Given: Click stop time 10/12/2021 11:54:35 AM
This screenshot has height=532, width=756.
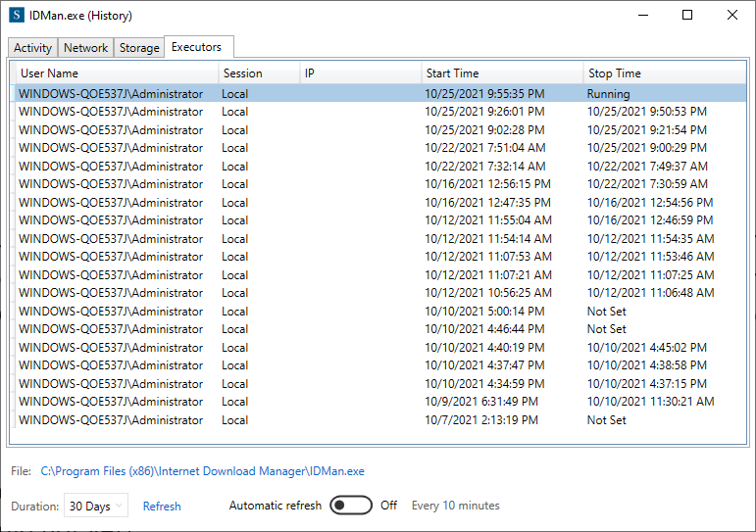Looking at the screenshot, I should coord(650,238).
